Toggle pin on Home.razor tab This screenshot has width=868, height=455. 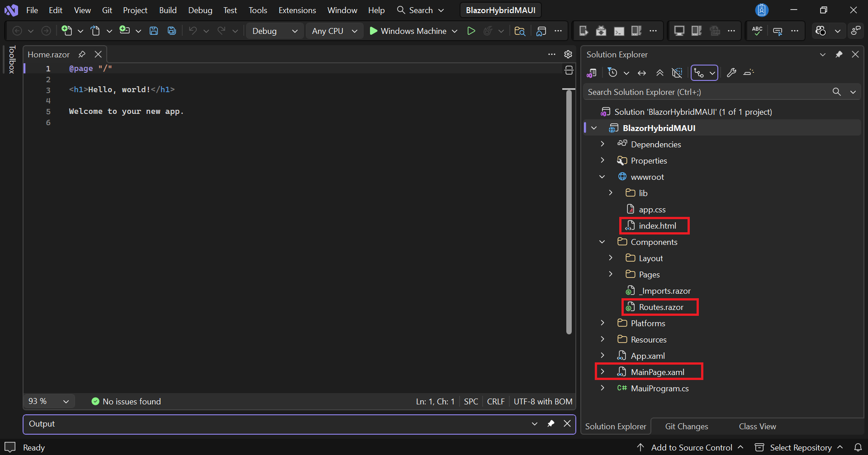pos(82,54)
